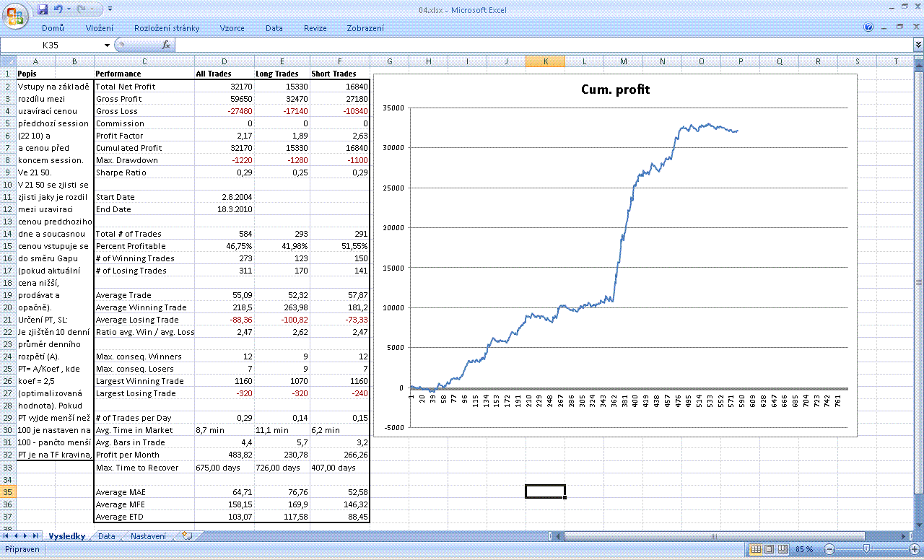Image resolution: width=924 pixels, height=560 pixels.
Task: Select column K by its header
Action: click(x=545, y=61)
